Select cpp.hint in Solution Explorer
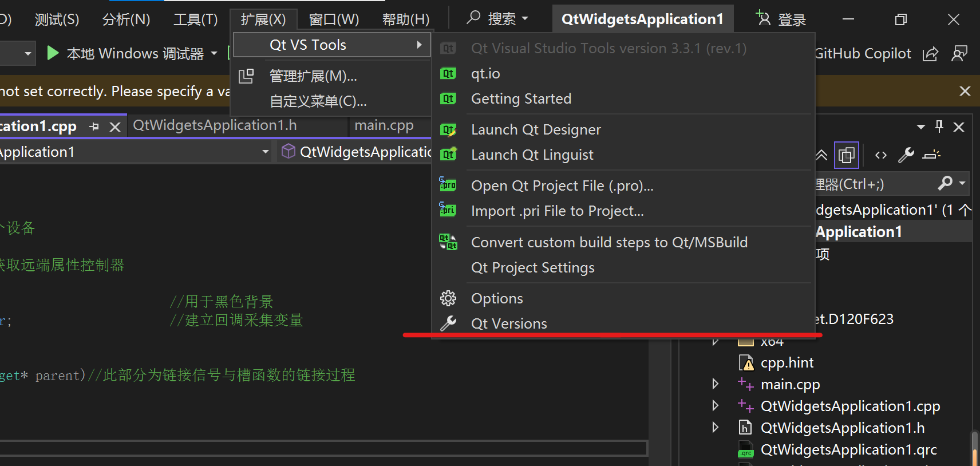The height and width of the screenshot is (466, 980). pyautogui.click(x=787, y=362)
